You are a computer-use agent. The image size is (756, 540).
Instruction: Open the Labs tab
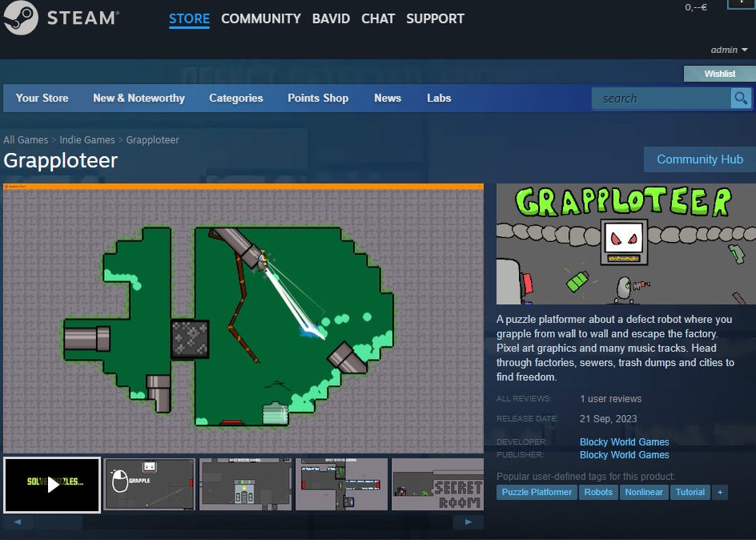[x=439, y=99]
